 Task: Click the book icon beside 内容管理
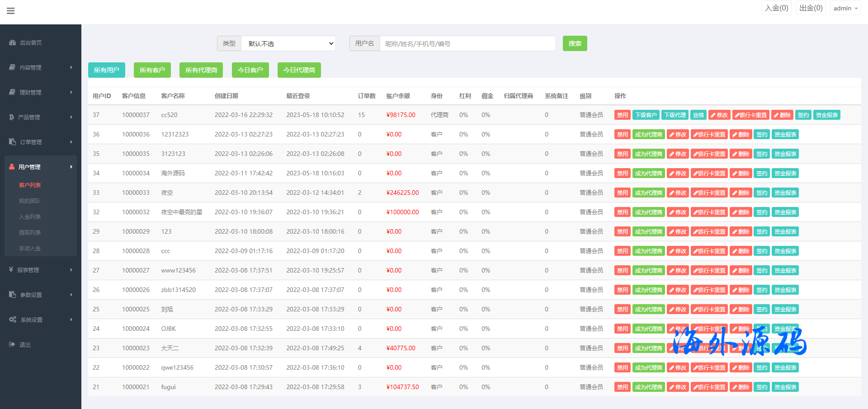pos(12,67)
